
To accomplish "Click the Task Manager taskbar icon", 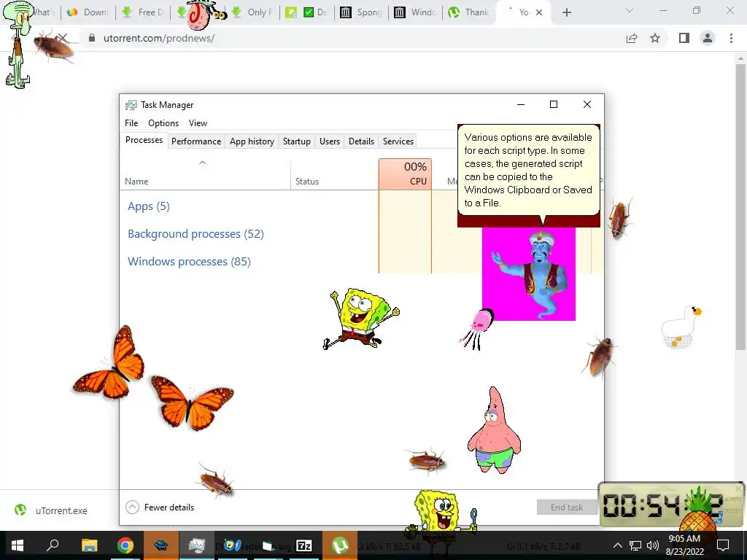I will [x=196, y=545].
